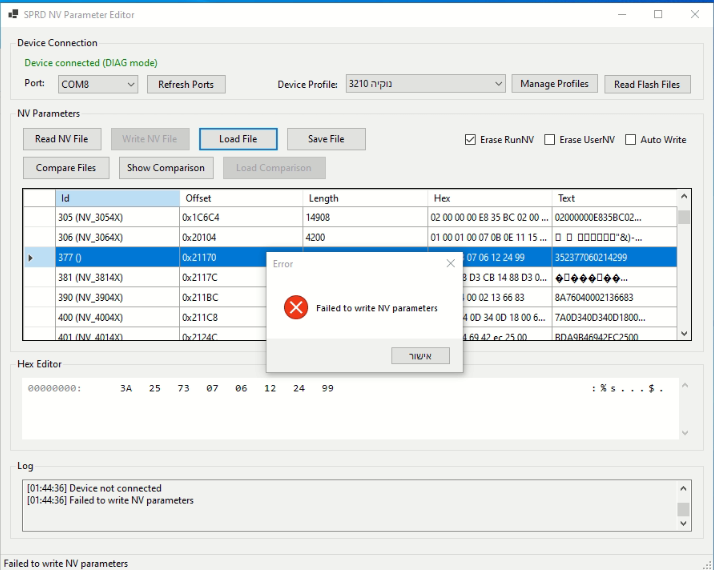The height and width of the screenshot is (570, 714).
Task: Click the NV table vertical scrollbar
Action: click(x=684, y=270)
